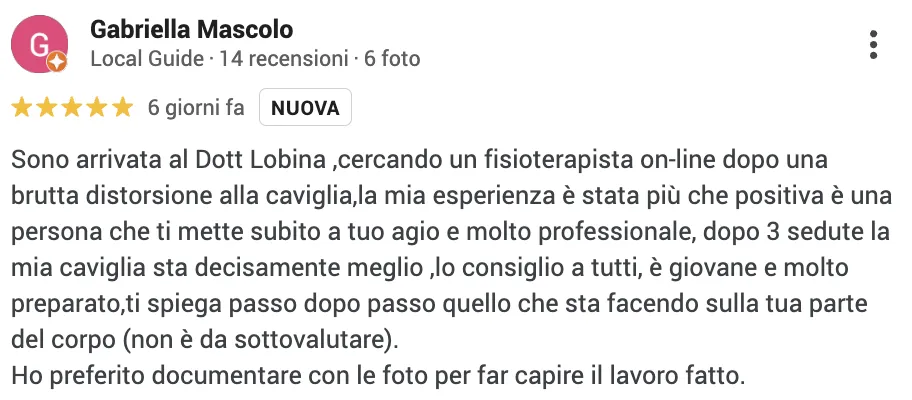Click the pink "G" profile avatar
The image size is (912, 400).
pos(40,44)
